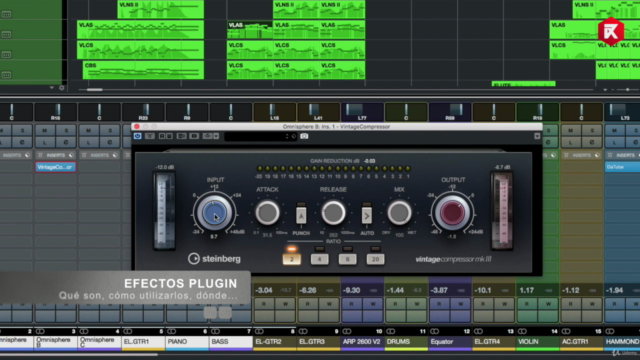Image resolution: width=640 pixels, height=360 pixels.
Task: Click the RELEASE knob
Action: (x=333, y=213)
